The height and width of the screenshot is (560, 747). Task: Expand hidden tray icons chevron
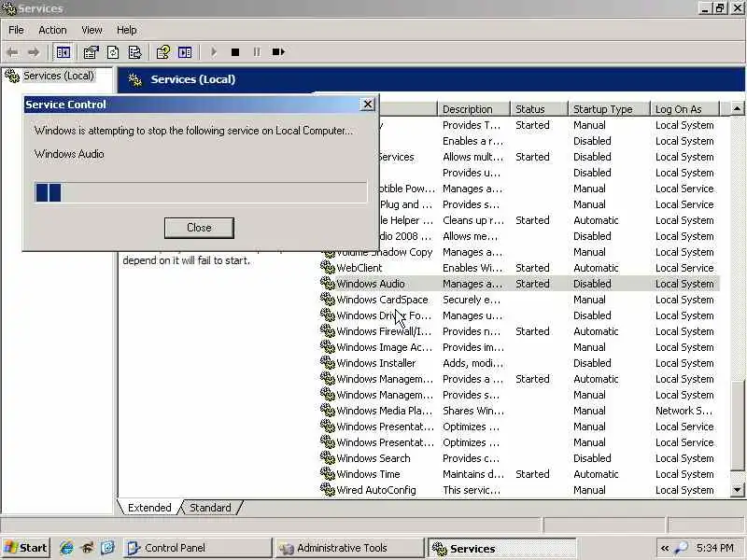665,548
